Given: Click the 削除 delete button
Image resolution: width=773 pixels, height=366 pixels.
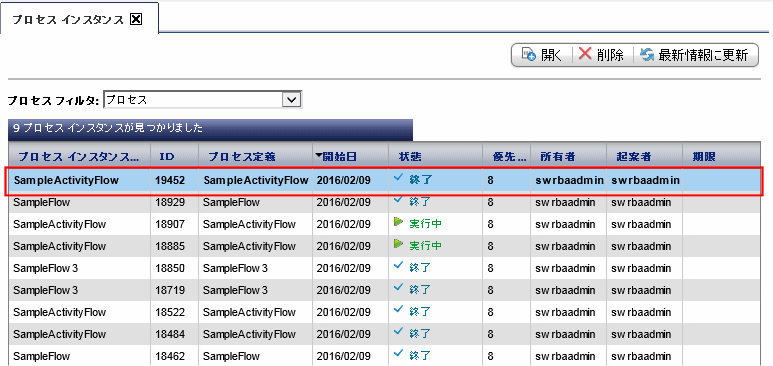Looking at the screenshot, I should 602,55.
